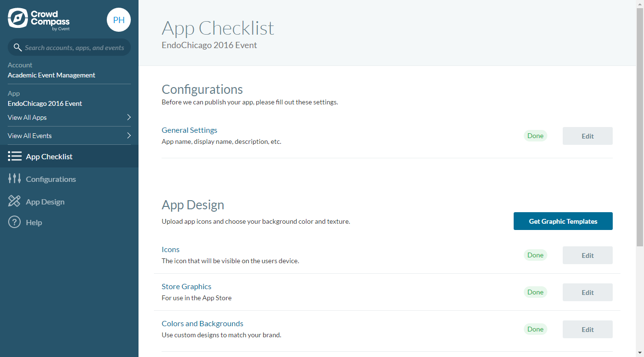Open Configurations in sidebar
644x357 pixels.
pyautogui.click(x=51, y=179)
